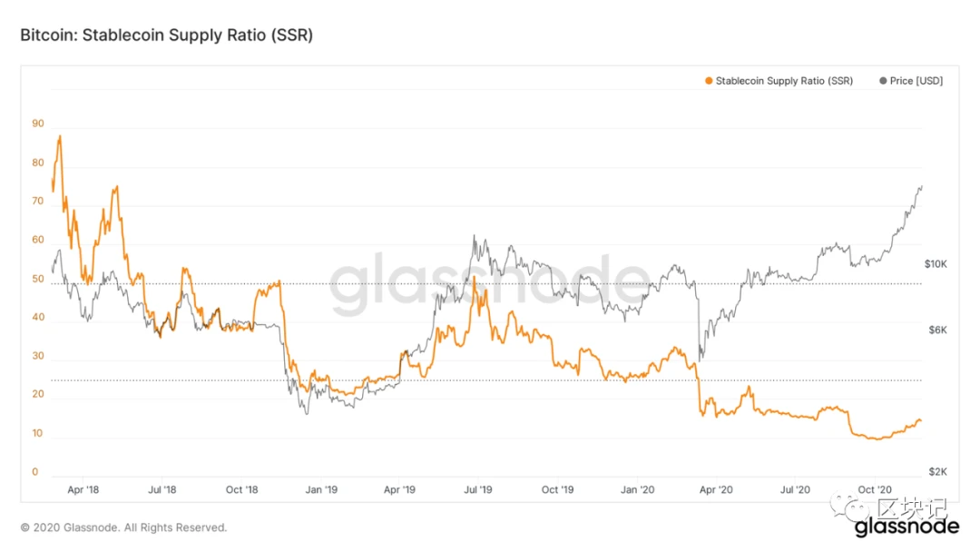The image size is (980, 552).
Task: Click the 50 value on SSR axis
Action: [38, 279]
